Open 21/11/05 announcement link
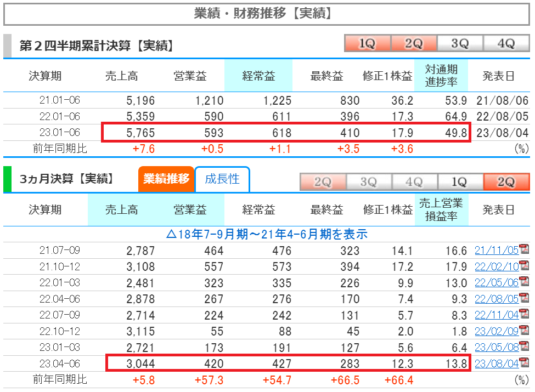This screenshot has width=535, height=392. click(497, 251)
